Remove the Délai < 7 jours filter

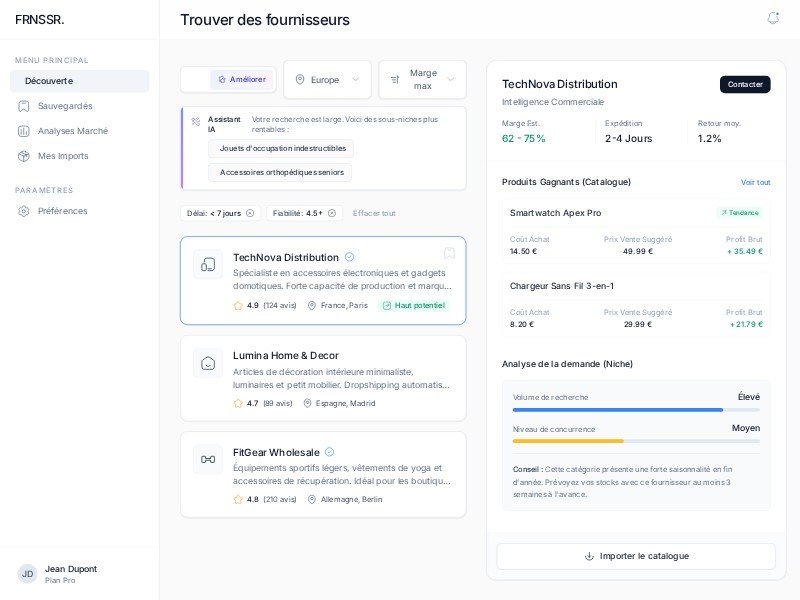coord(250,213)
